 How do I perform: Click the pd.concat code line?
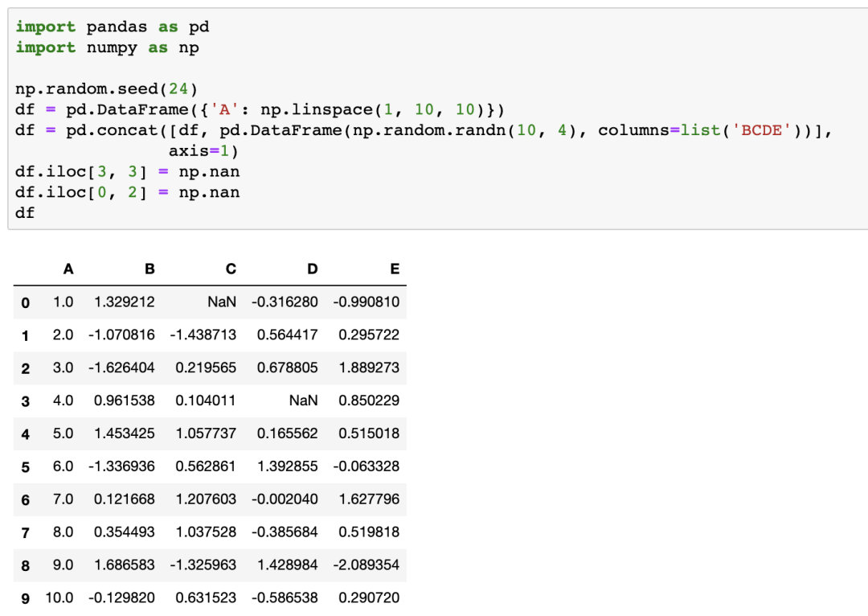click(424, 130)
